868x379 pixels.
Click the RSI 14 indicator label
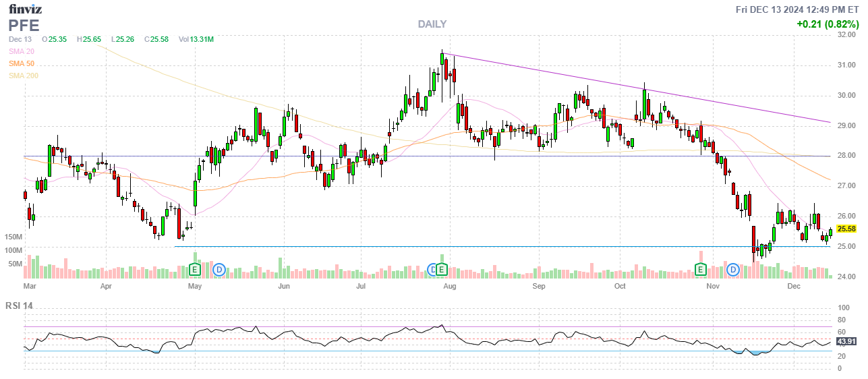pos(20,305)
